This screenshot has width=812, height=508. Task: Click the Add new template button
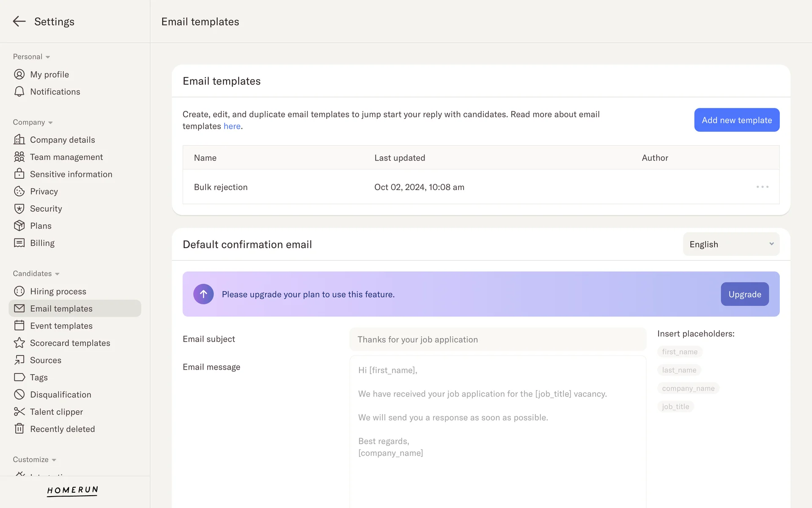(736, 120)
